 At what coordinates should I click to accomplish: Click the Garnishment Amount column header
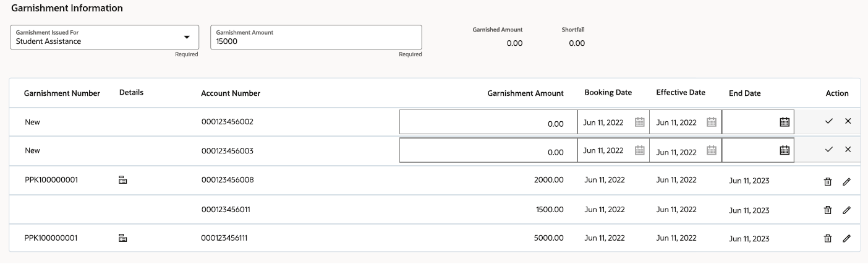[525, 93]
